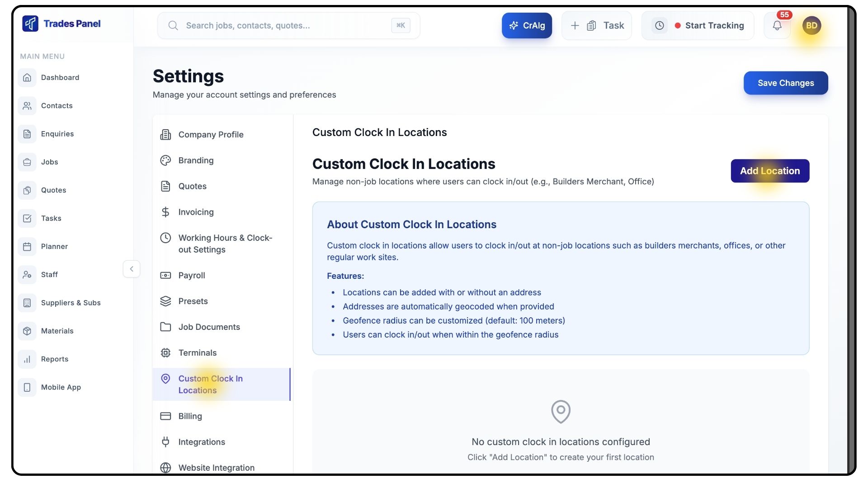Switch to Working Hours & Clock-out Settings
The width and height of the screenshot is (868, 488).
click(x=225, y=244)
